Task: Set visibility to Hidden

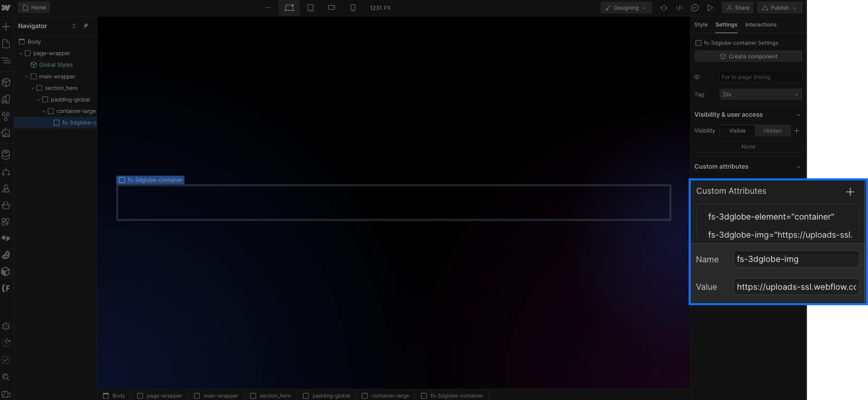Action: [x=773, y=131]
